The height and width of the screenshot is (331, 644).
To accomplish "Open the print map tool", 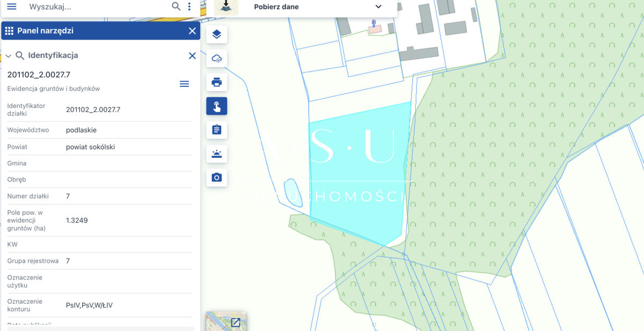I will [217, 82].
